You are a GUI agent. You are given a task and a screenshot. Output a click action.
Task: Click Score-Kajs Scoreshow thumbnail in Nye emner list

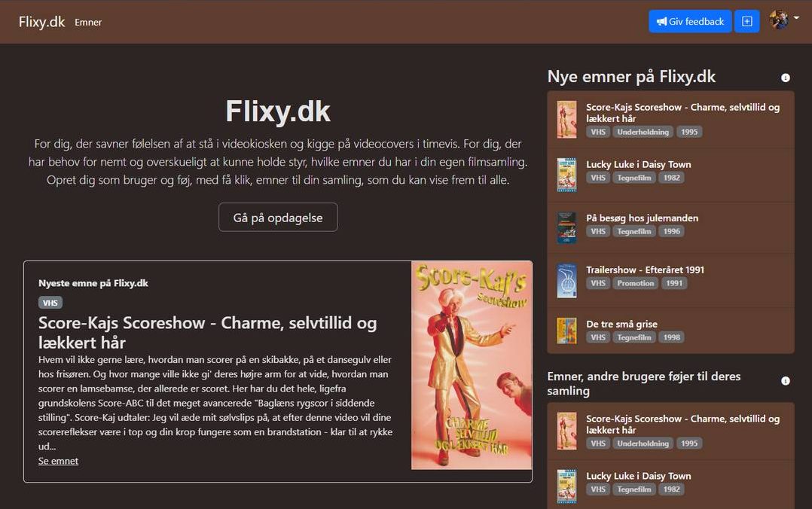[566, 120]
